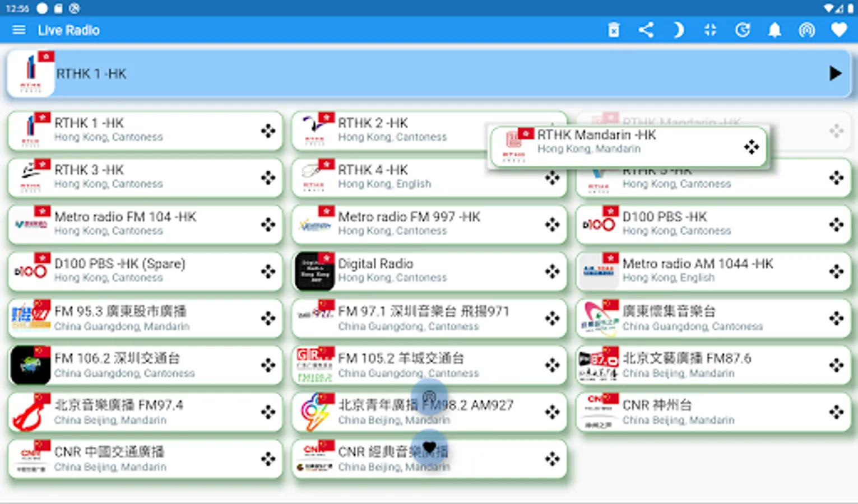
Task: Tap the 12:56 clock in status bar
Action: click(17, 8)
